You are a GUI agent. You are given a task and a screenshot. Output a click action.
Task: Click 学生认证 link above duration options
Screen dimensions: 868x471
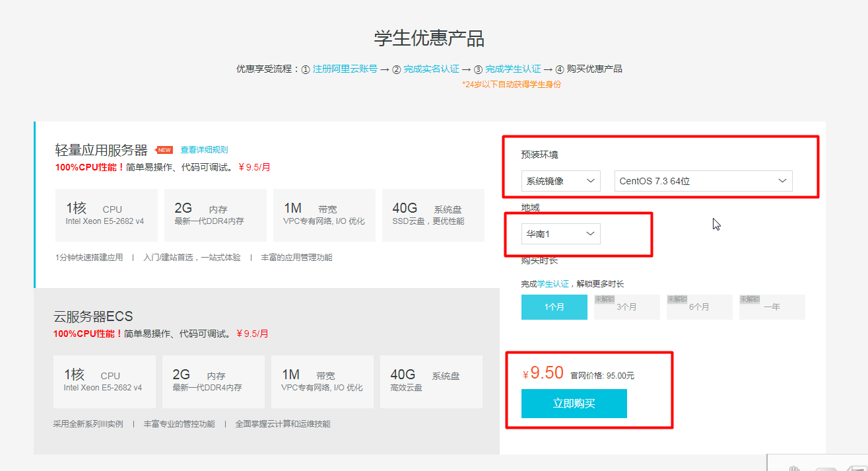point(553,284)
